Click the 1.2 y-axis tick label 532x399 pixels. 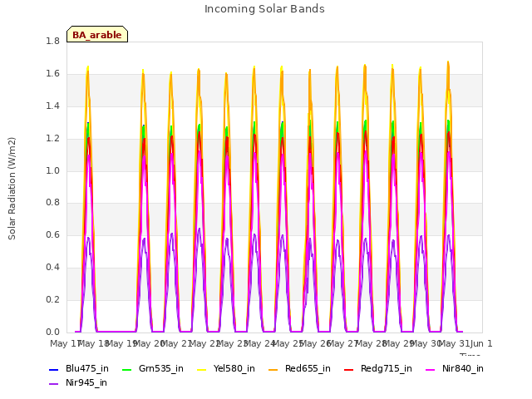[x=52, y=139]
